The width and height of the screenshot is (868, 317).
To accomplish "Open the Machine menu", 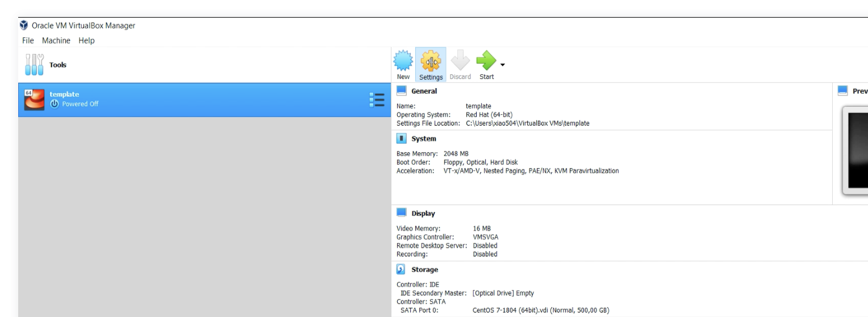I will 56,40.
